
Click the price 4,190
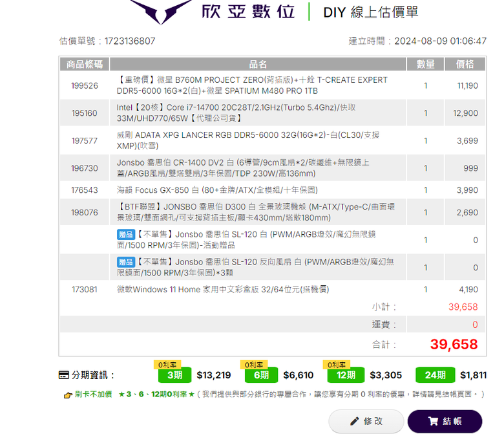(x=468, y=290)
